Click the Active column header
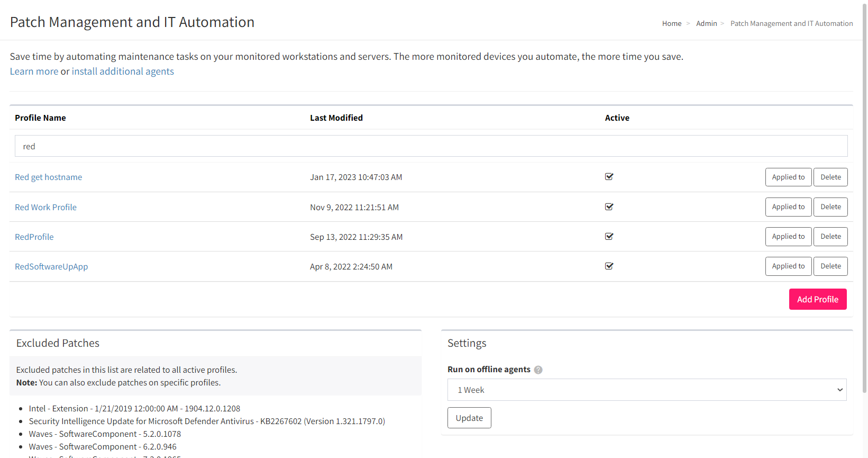Image resolution: width=868 pixels, height=458 pixels. [x=617, y=118]
